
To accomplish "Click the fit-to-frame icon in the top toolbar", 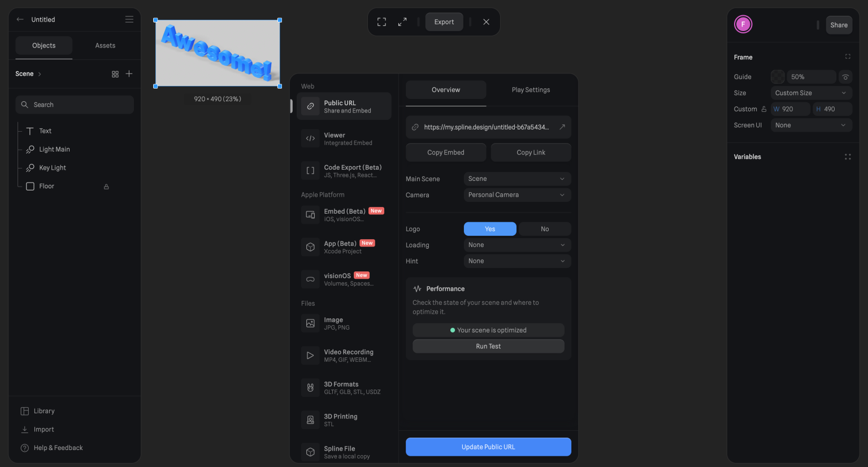I will coord(381,22).
